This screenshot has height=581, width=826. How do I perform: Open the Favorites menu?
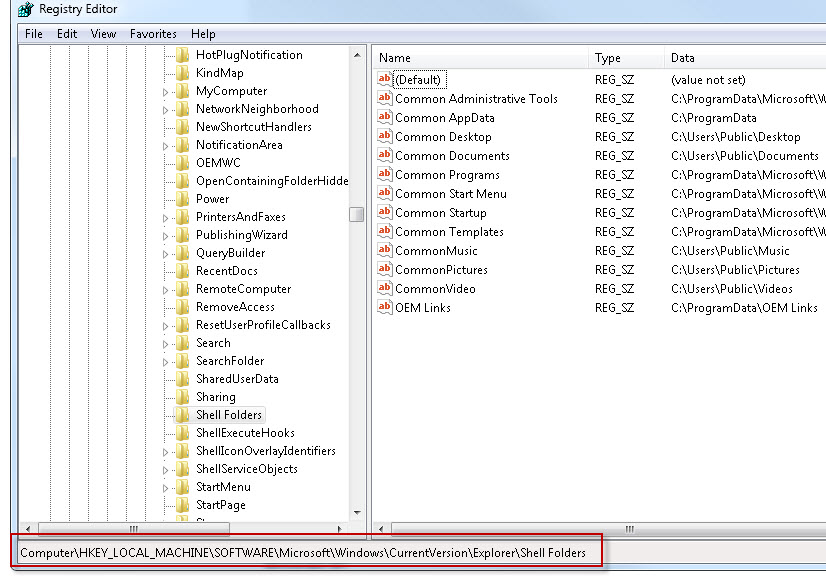(153, 34)
